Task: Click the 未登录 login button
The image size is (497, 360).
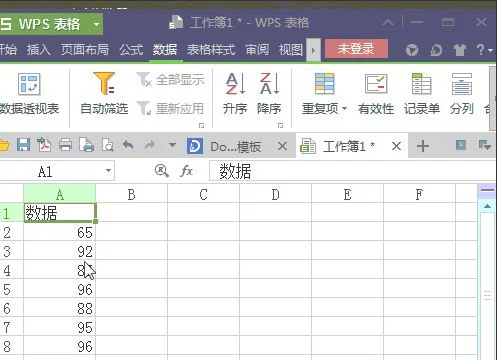Action: click(x=356, y=49)
